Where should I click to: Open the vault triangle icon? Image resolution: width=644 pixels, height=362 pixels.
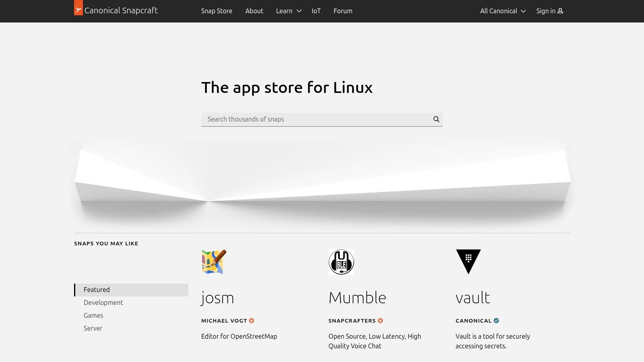[469, 262]
